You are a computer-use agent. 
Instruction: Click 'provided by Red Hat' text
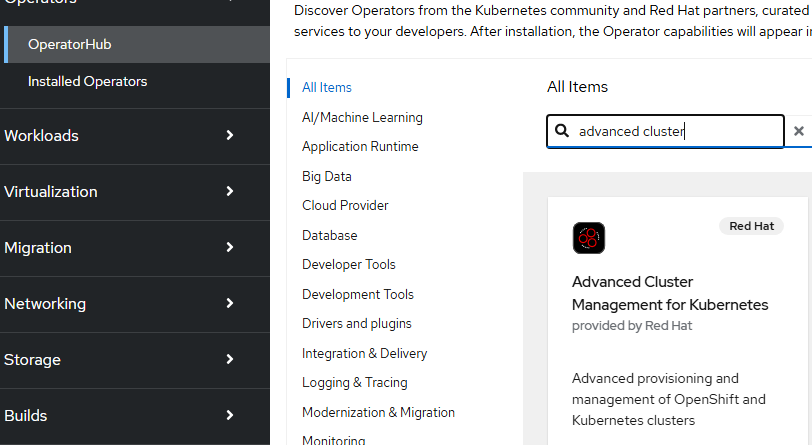632,326
